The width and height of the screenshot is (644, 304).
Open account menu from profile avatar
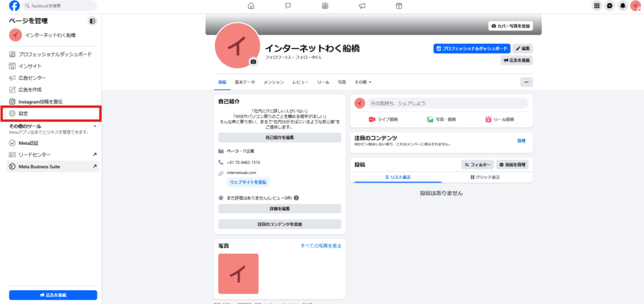(x=635, y=6)
